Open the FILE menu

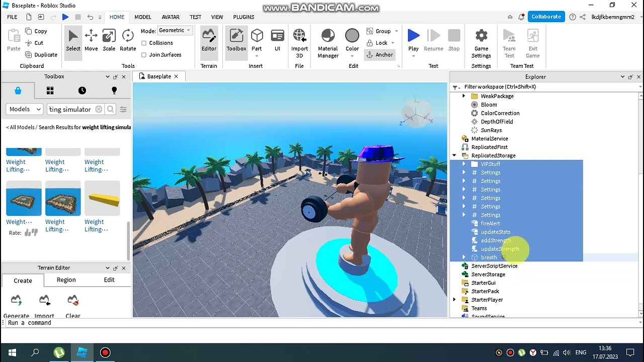pyautogui.click(x=12, y=17)
